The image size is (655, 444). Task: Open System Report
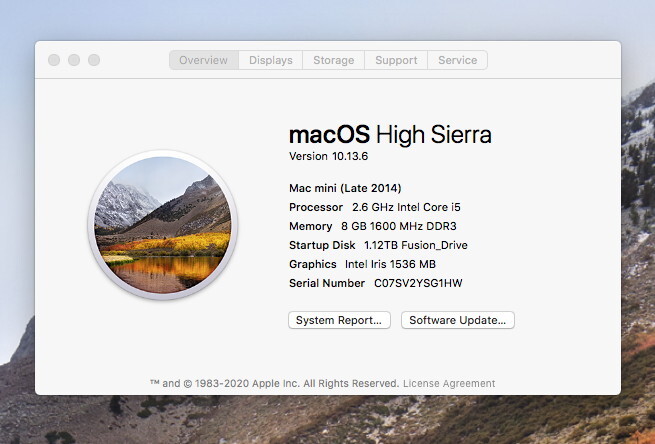pyautogui.click(x=339, y=320)
